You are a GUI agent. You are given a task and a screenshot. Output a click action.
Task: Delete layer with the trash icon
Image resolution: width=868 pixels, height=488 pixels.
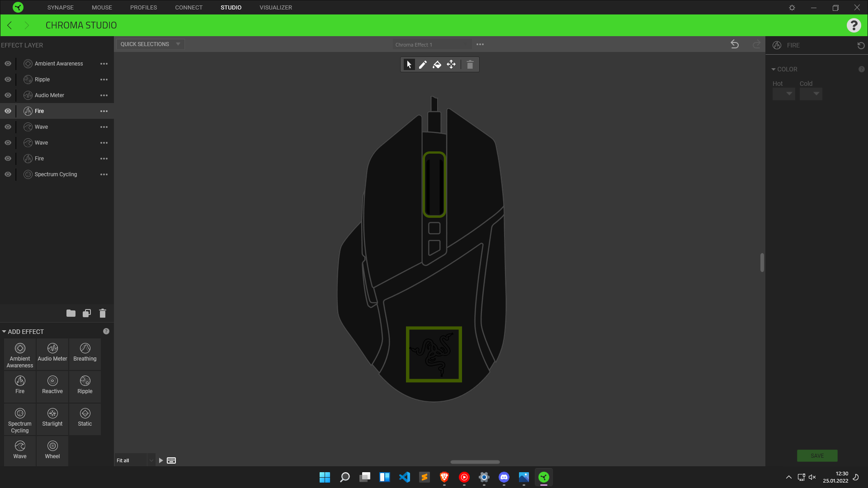103,313
